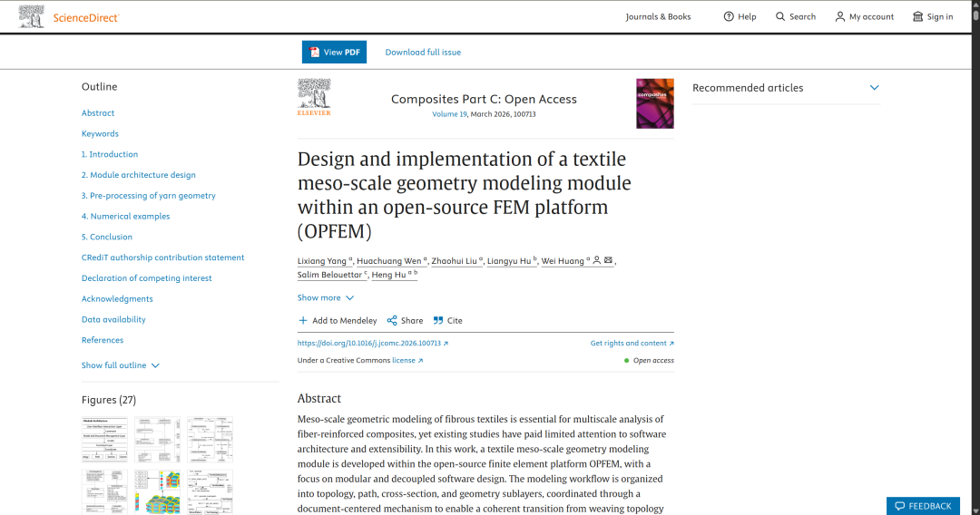Screen dimensions: 980x515
Task: Open Composites Part C: Open Access journal
Action: coord(484,99)
